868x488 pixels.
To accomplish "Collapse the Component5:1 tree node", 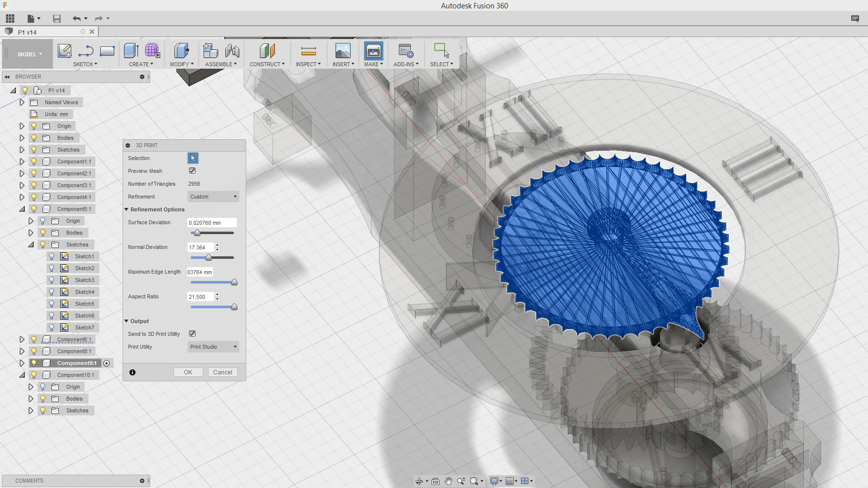I will pyautogui.click(x=22, y=209).
